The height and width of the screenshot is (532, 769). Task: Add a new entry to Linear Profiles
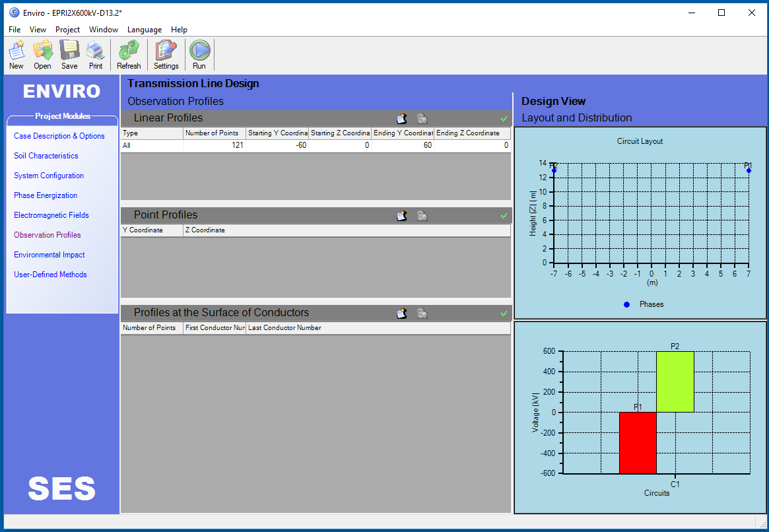[401, 119]
